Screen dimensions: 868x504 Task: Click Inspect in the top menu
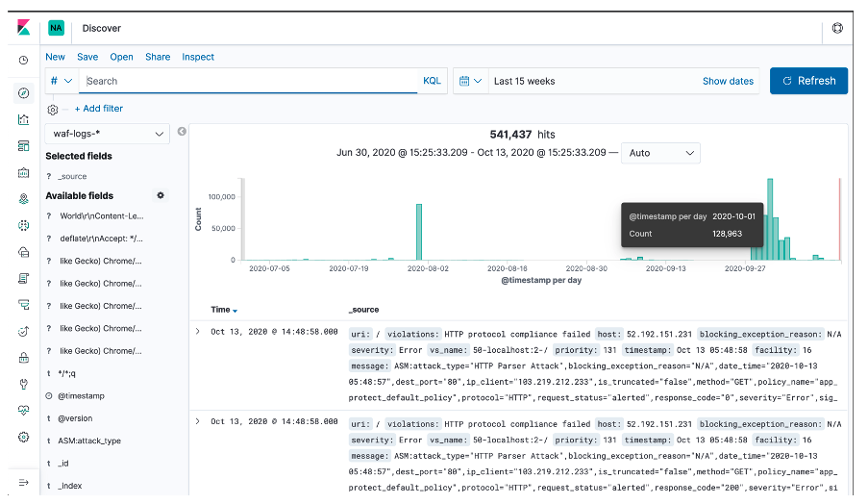[x=198, y=57]
